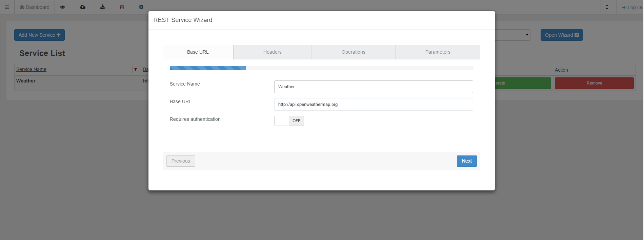Switch to the Operations tab
Image resolution: width=644 pixels, height=241 pixels.
(x=353, y=52)
